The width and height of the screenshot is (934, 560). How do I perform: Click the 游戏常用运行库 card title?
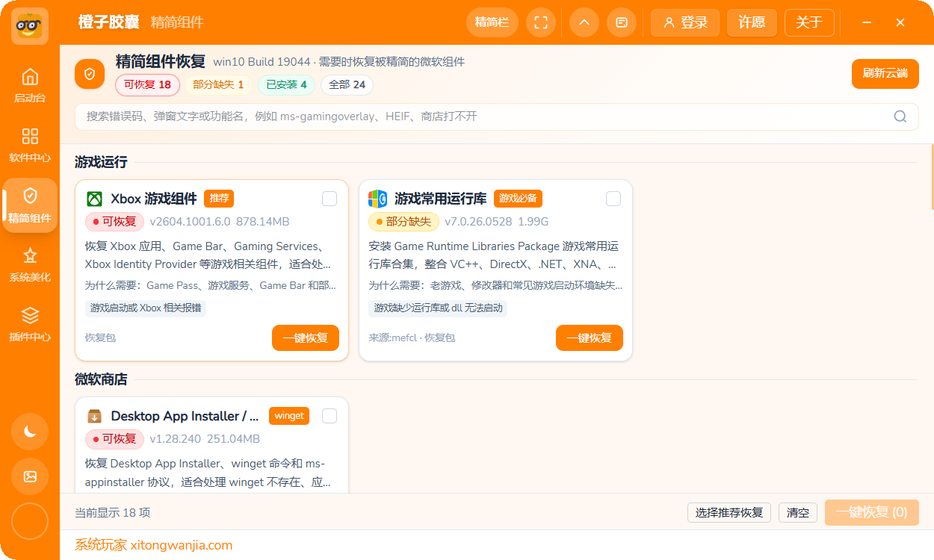tap(441, 199)
